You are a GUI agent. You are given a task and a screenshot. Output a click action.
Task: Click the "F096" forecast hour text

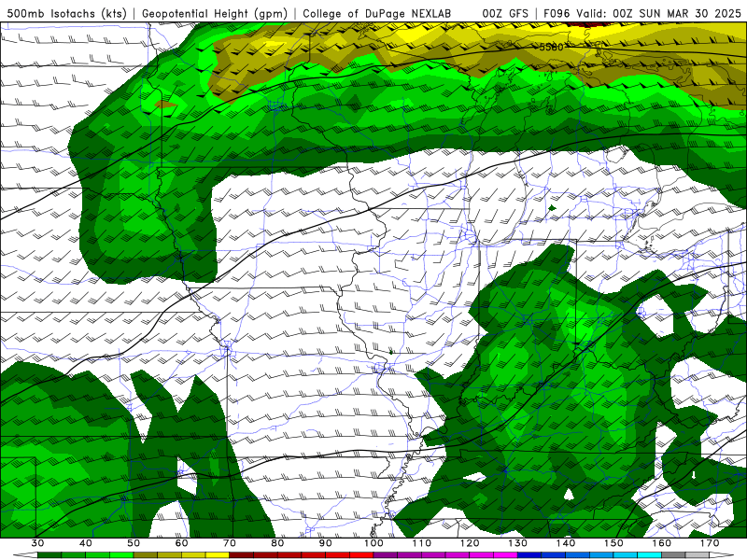click(x=557, y=13)
